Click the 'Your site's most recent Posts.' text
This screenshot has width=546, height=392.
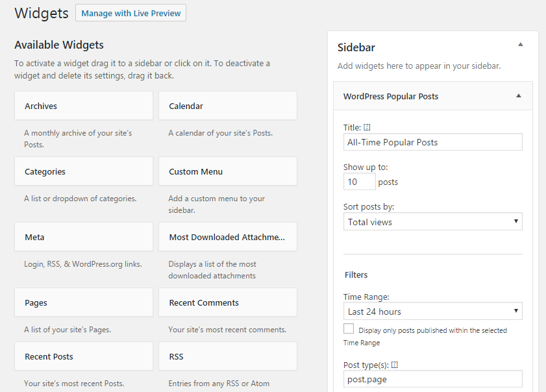tap(74, 384)
